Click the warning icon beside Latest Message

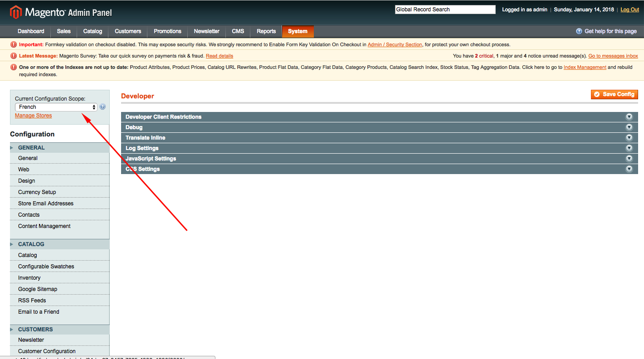13,56
